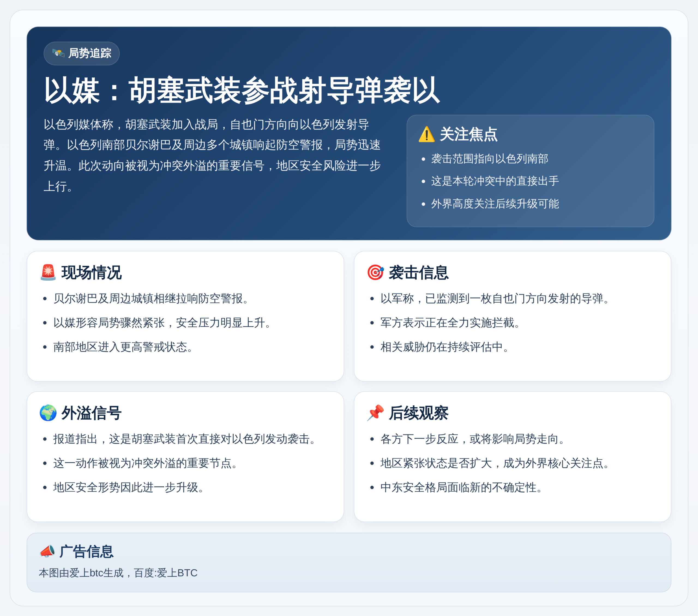Image resolution: width=698 pixels, height=616 pixels.
Task: Click the target dart icon beside 袭击信息
Action: tap(375, 272)
